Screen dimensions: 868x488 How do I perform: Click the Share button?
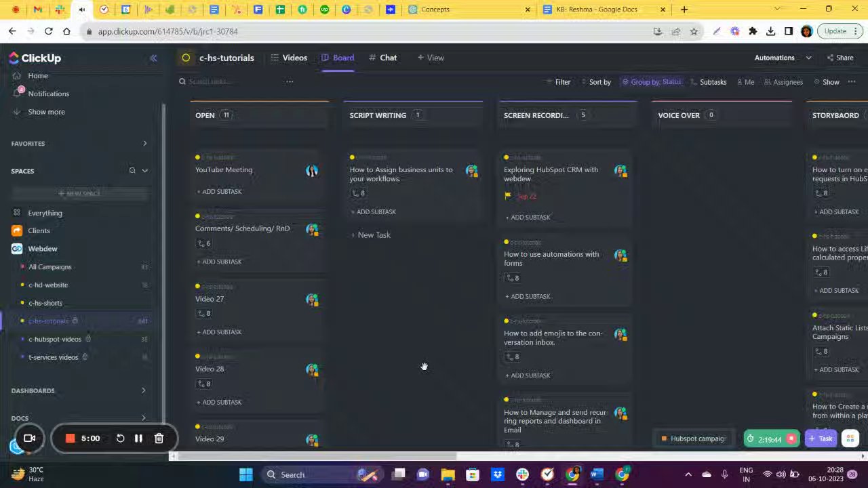tap(840, 58)
